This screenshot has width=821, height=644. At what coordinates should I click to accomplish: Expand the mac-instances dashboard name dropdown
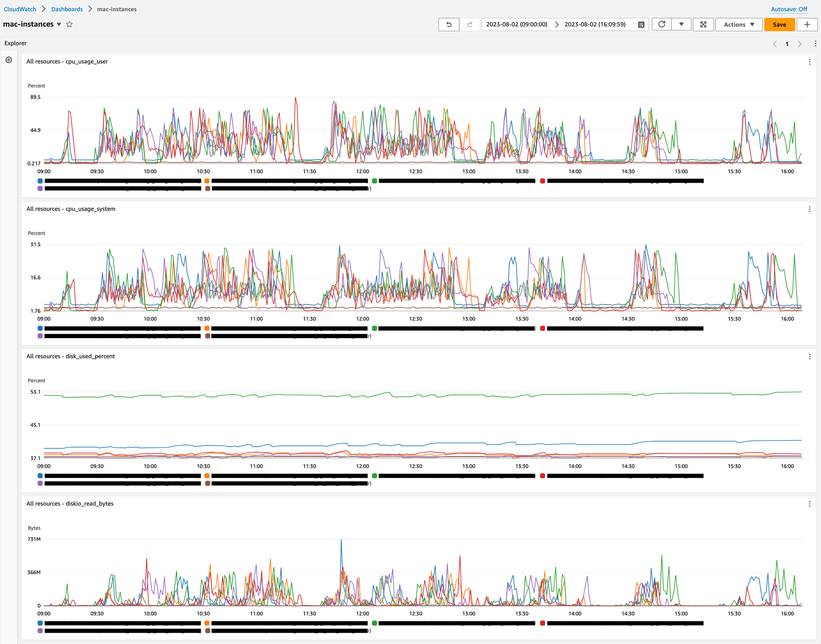(x=59, y=25)
